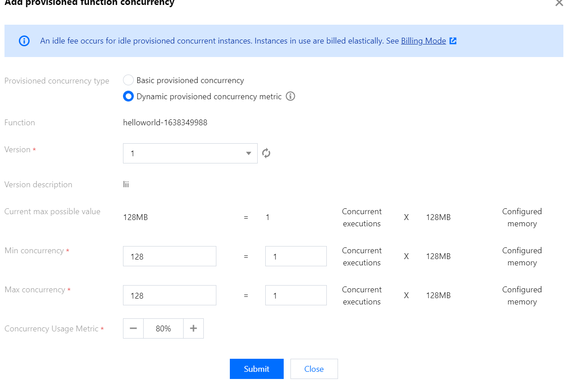Image resolution: width=571 pixels, height=392 pixels.
Task: Click info icon next to Dynamic provisioned concurrency
Action: click(x=290, y=96)
